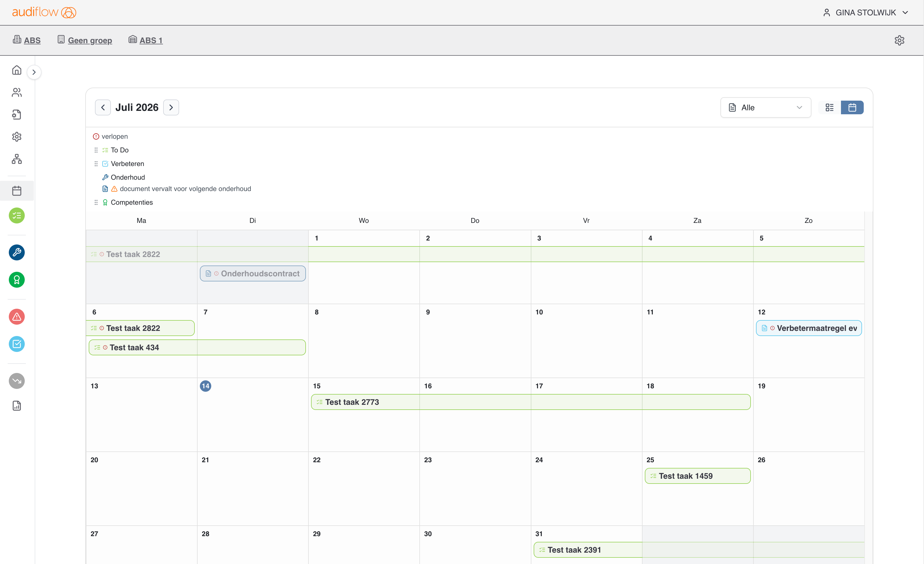
Task: Click document vervalt voor volgende onderhoud legend
Action: click(177, 189)
